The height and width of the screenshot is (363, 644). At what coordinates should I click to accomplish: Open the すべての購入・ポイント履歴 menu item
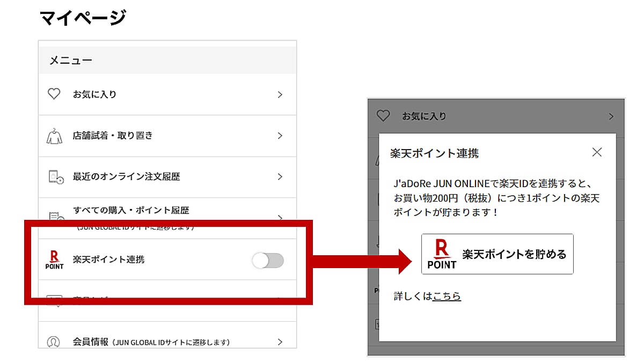(x=131, y=211)
